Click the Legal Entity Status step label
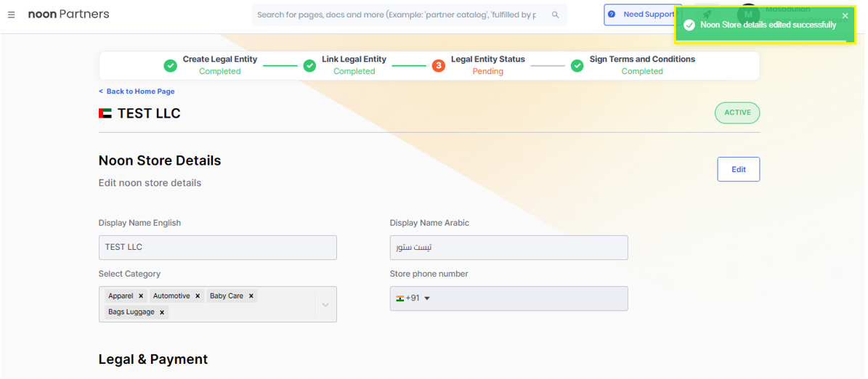 click(487, 60)
